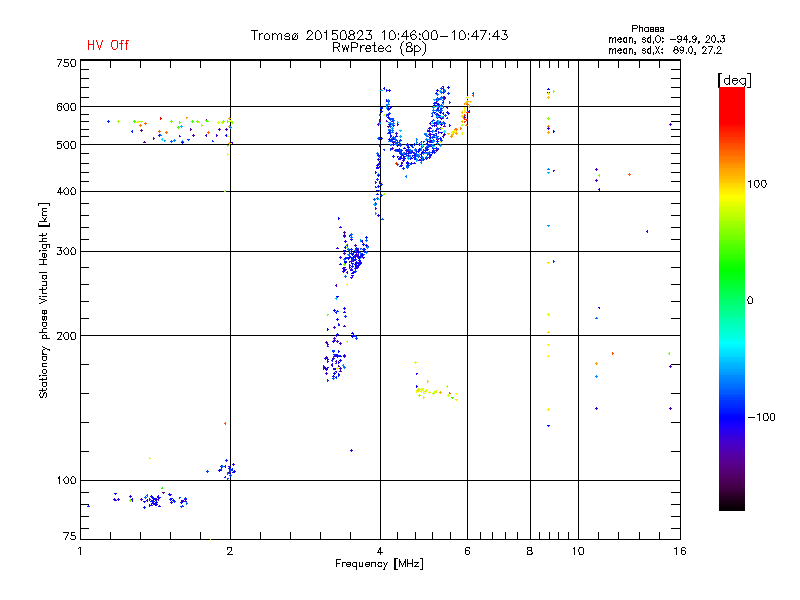
Task: Click the blue echo cluster below 100 km
Action: pos(152,500)
